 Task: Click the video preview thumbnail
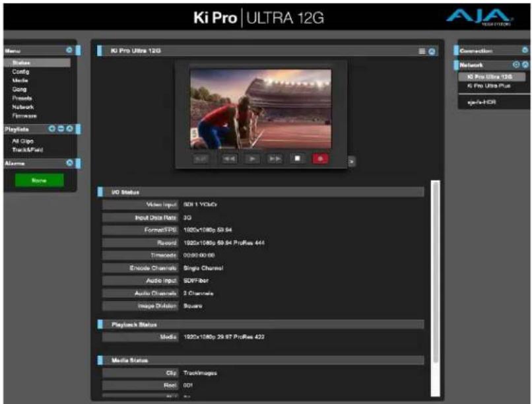261,109
